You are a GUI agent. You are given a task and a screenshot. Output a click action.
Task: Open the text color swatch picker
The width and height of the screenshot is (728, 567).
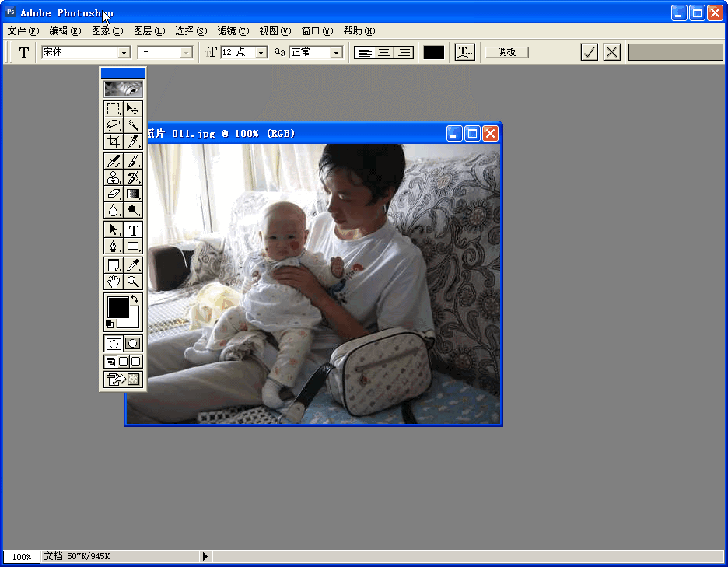point(433,52)
